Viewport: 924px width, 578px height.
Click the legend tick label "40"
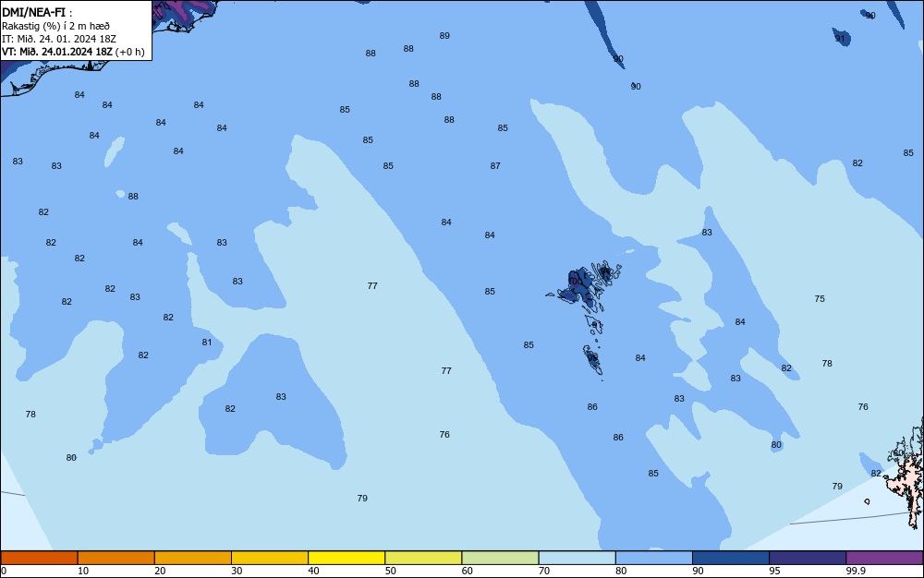click(x=313, y=571)
